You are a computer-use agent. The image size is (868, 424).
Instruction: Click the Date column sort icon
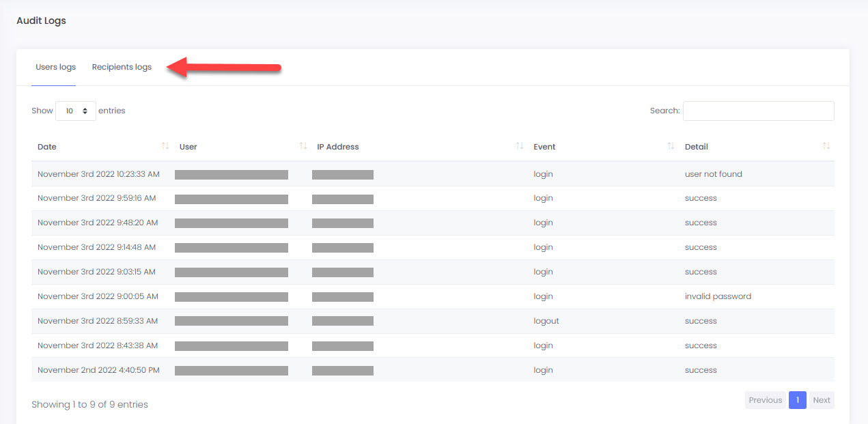(x=165, y=146)
